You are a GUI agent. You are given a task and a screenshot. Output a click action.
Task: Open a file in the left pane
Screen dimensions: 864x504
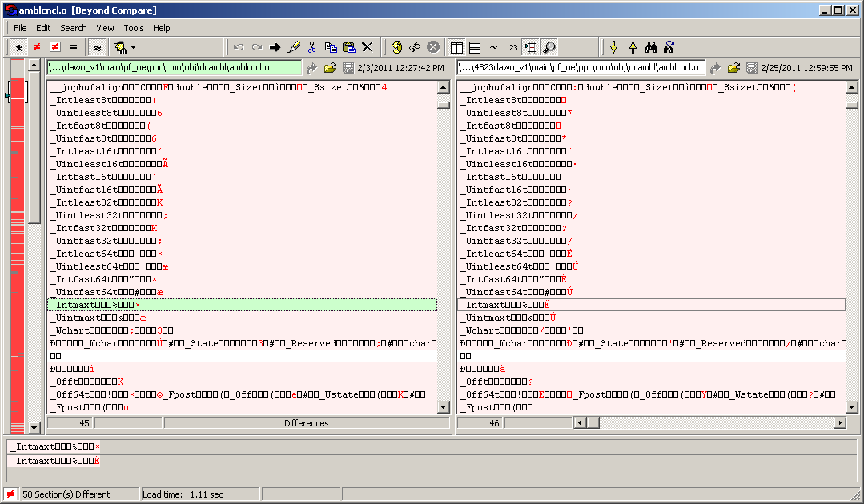click(329, 68)
